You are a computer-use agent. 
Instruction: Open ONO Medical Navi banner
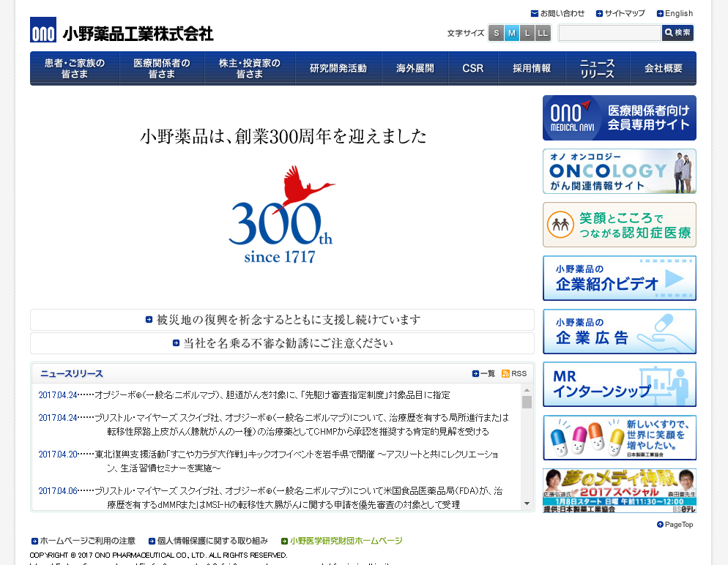point(620,118)
